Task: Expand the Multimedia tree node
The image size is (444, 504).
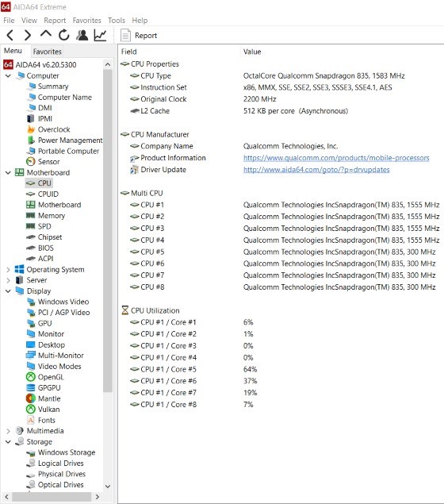Action: 9,431
